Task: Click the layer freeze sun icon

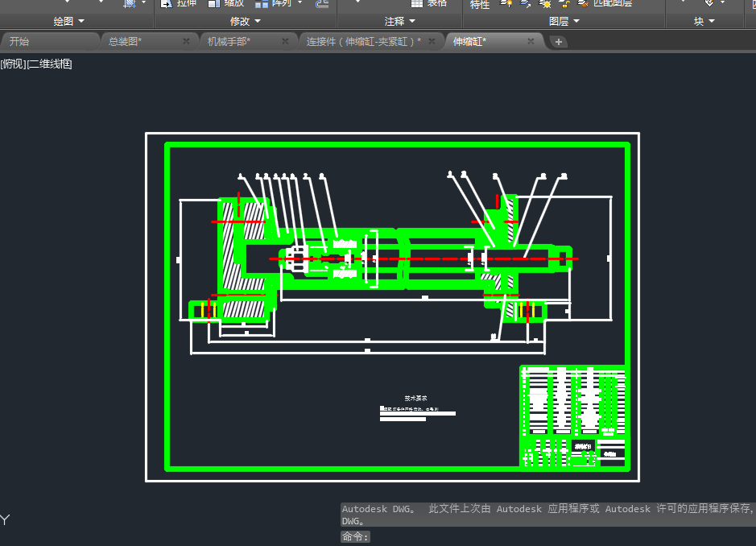Action: point(545,4)
